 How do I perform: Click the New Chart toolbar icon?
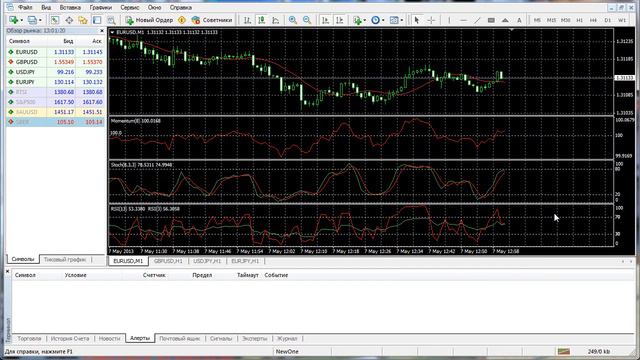13,20
